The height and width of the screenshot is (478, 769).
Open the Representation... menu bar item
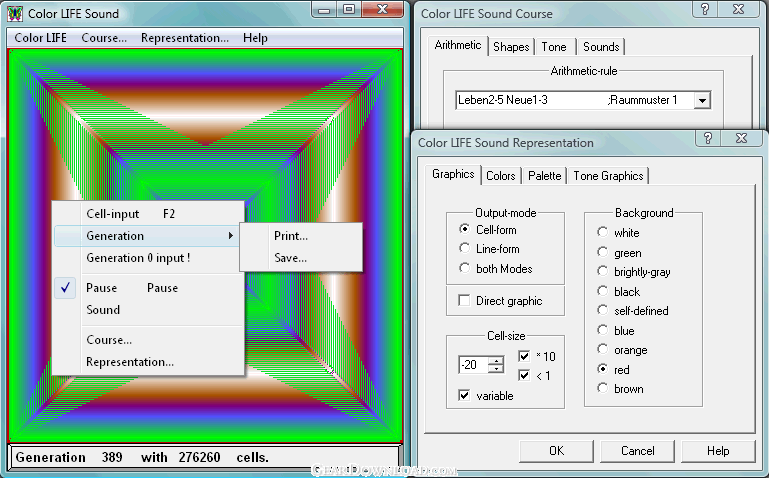point(184,38)
